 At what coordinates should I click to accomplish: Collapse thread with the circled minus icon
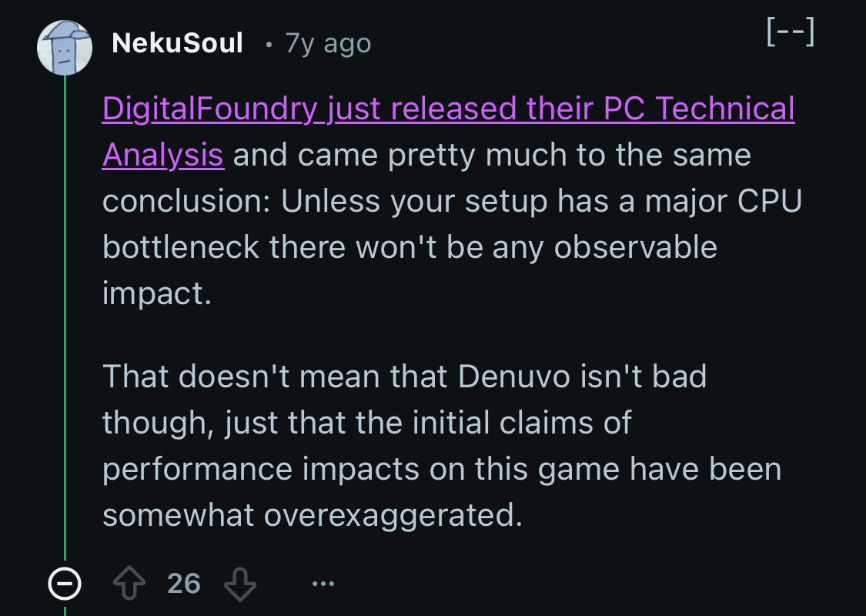pyautogui.click(x=65, y=584)
